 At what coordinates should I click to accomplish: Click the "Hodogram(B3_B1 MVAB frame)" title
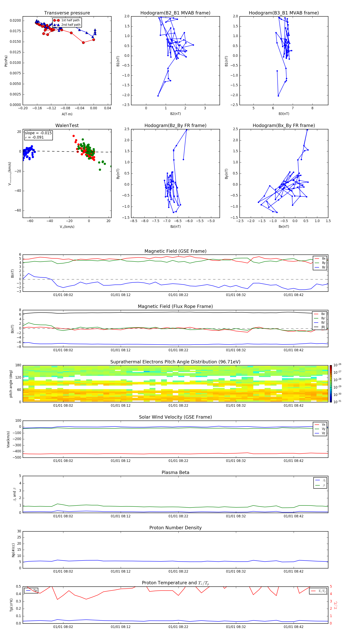284,13
